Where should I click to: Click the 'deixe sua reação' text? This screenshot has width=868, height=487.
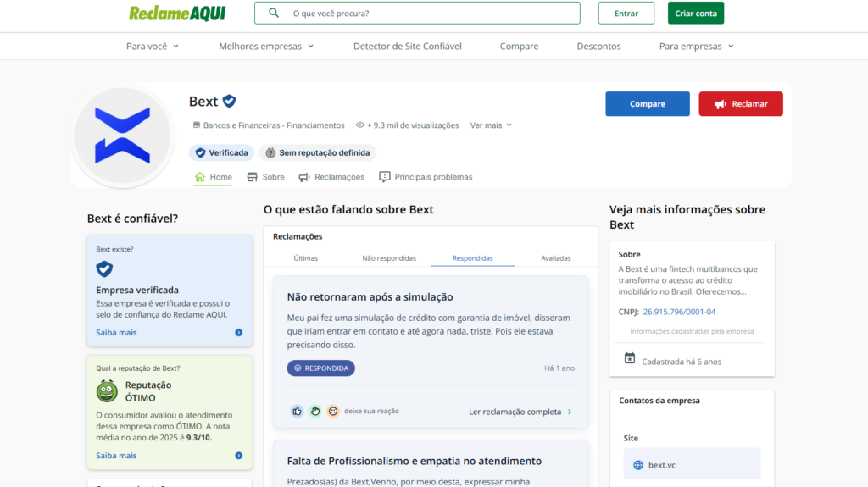click(371, 411)
